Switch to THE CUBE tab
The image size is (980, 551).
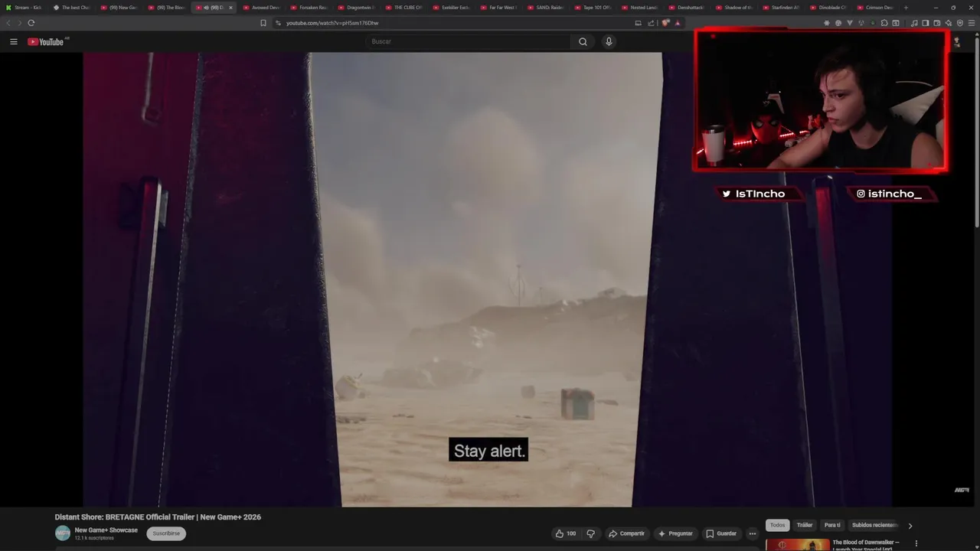click(404, 8)
